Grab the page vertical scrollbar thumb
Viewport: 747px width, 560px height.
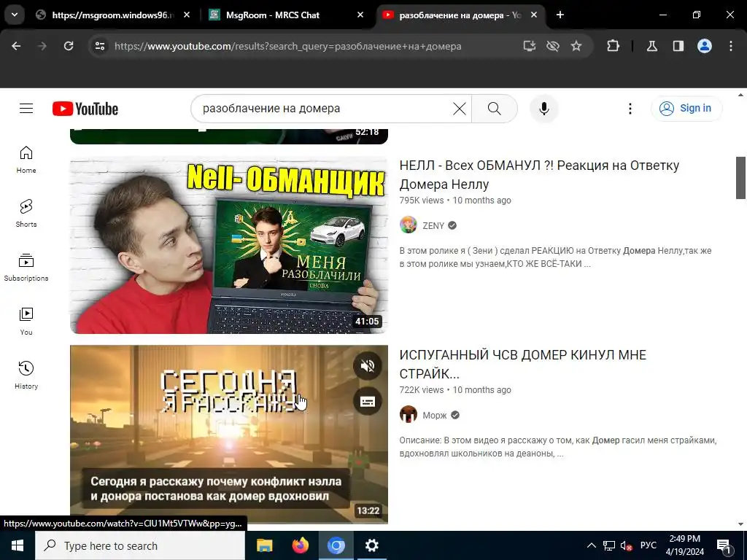tap(741, 178)
